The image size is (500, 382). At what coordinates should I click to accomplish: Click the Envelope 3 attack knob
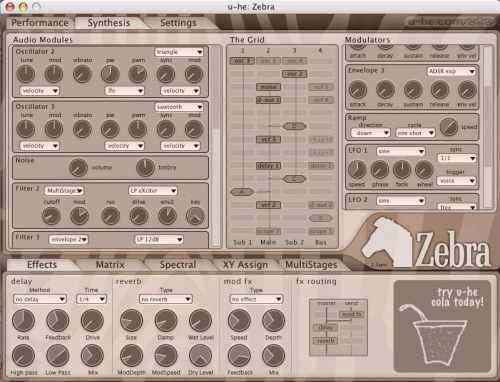click(x=358, y=90)
